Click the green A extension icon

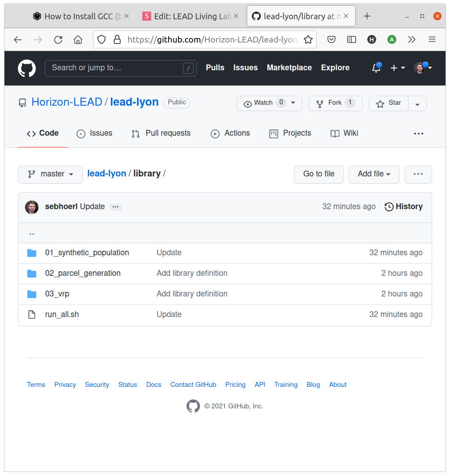point(392,39)
